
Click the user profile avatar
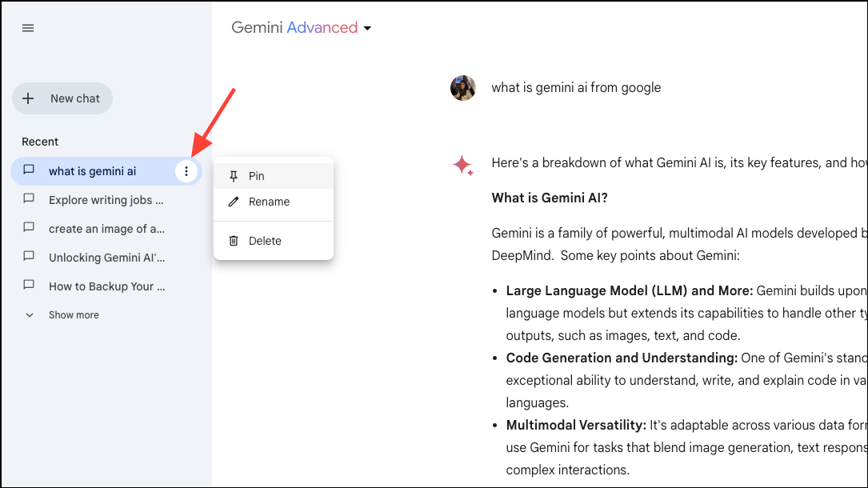pos(463,87)
